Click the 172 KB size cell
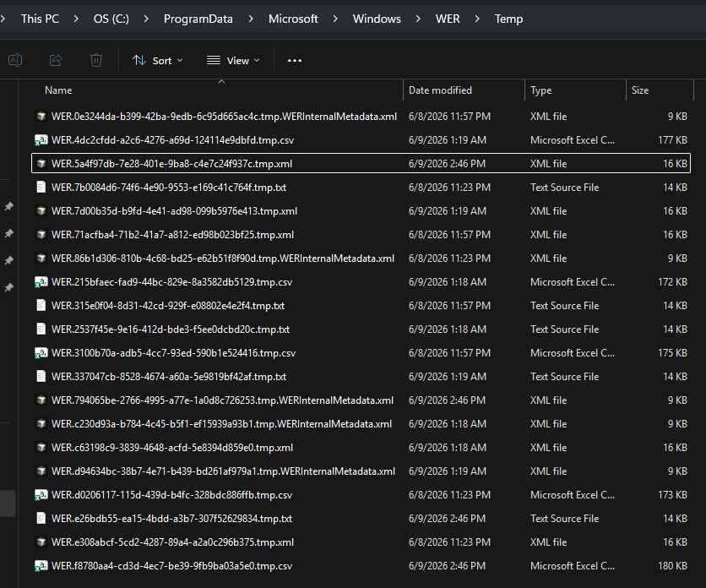Viewport: 706px width, 588px height. coord(672,282)
